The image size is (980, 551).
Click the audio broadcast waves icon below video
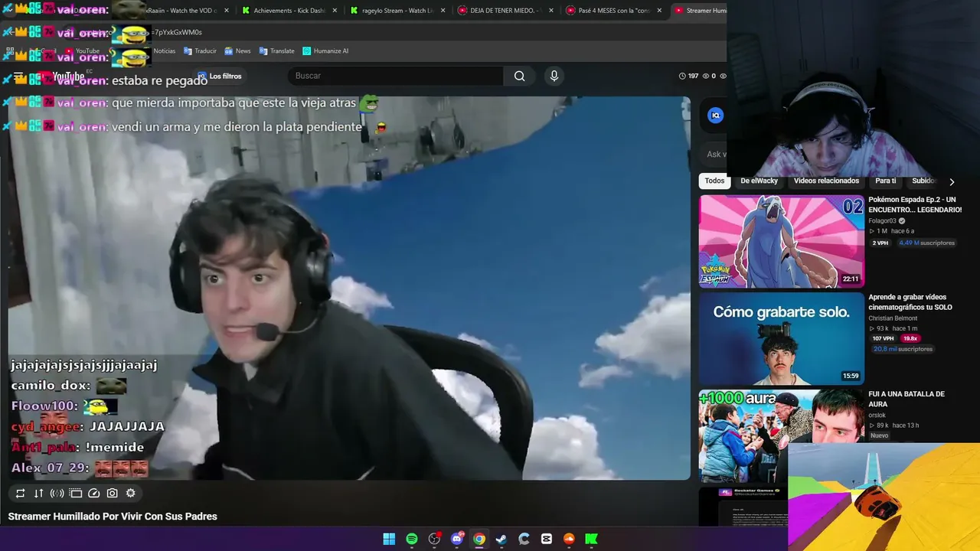click(57, 494)
